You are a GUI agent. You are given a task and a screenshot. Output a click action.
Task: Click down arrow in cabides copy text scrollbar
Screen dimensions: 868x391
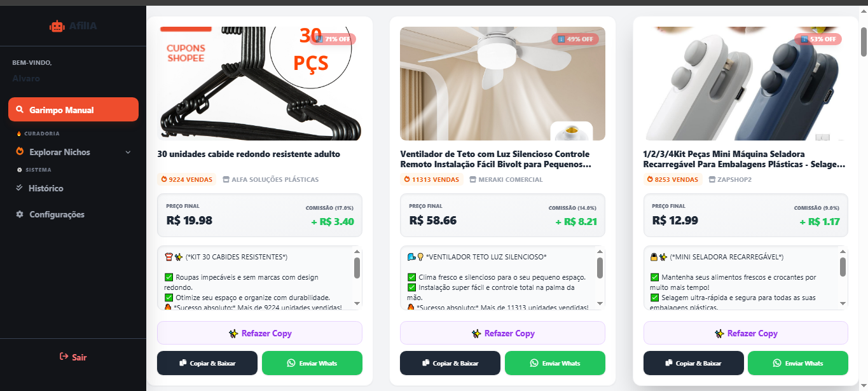click(x=357, y=304)
